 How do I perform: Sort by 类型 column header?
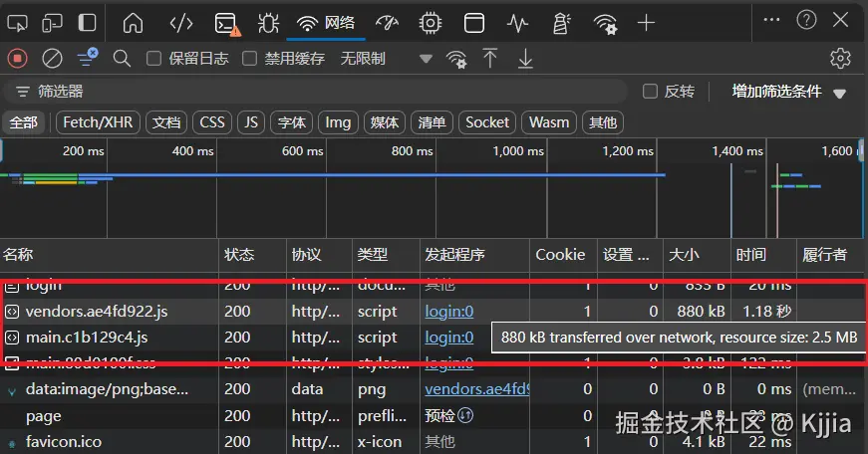[x=386, y=254]
